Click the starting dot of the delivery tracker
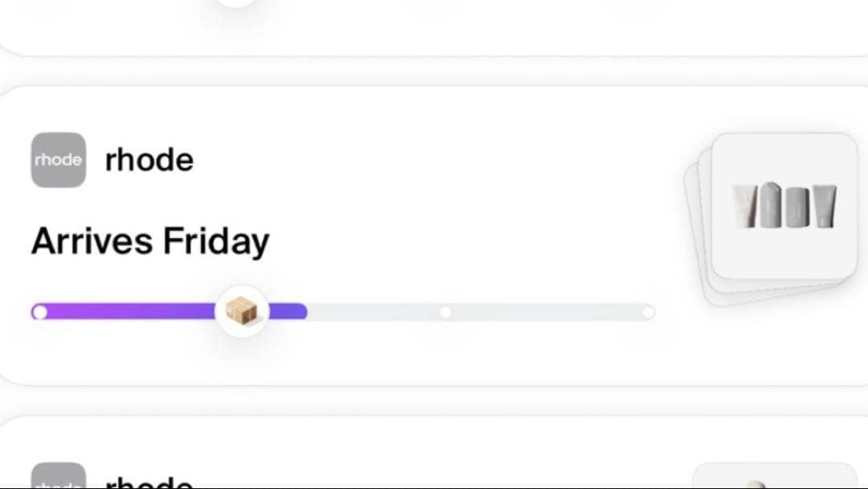Screen dimensions: 868x489 (39, 312)
